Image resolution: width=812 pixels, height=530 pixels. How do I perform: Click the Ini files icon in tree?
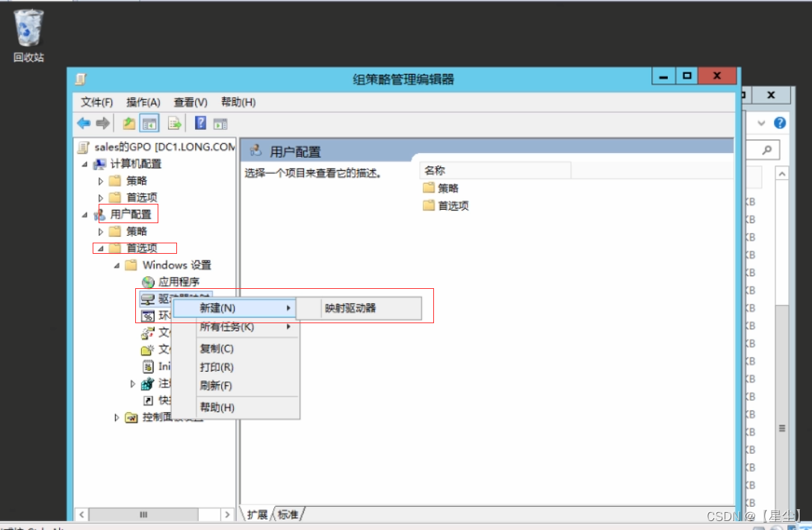(x=148, y=367)
